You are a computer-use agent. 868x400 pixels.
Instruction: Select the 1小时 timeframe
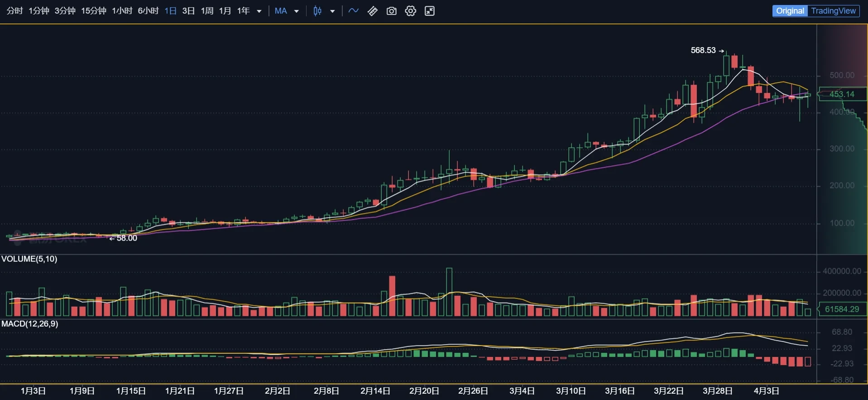pyautogui.click(x=122, y=11)
